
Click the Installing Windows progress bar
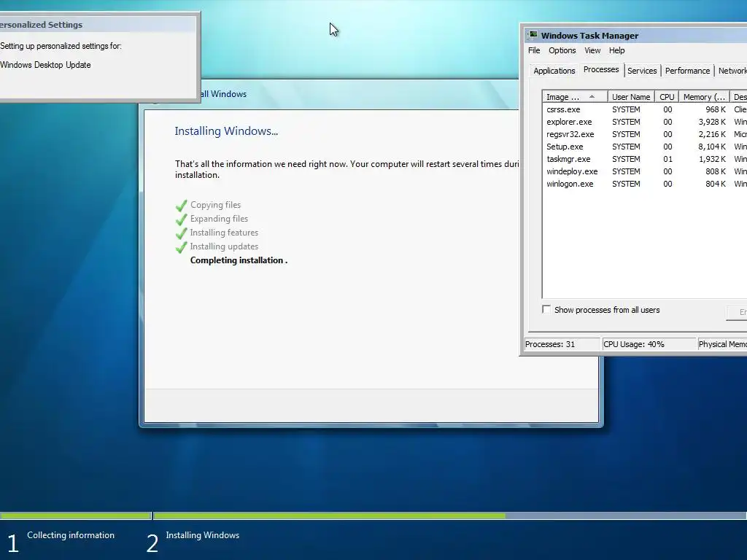pos(449,516)
